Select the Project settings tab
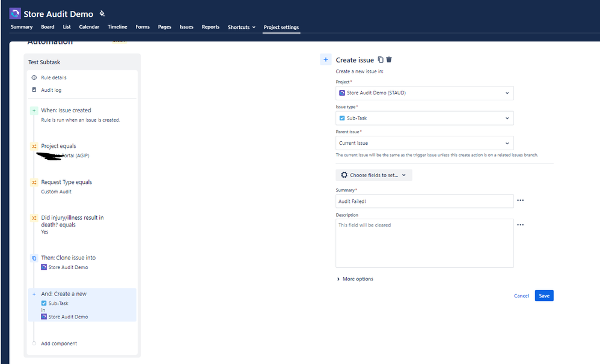The image size is (600, 364). point(281,27)
